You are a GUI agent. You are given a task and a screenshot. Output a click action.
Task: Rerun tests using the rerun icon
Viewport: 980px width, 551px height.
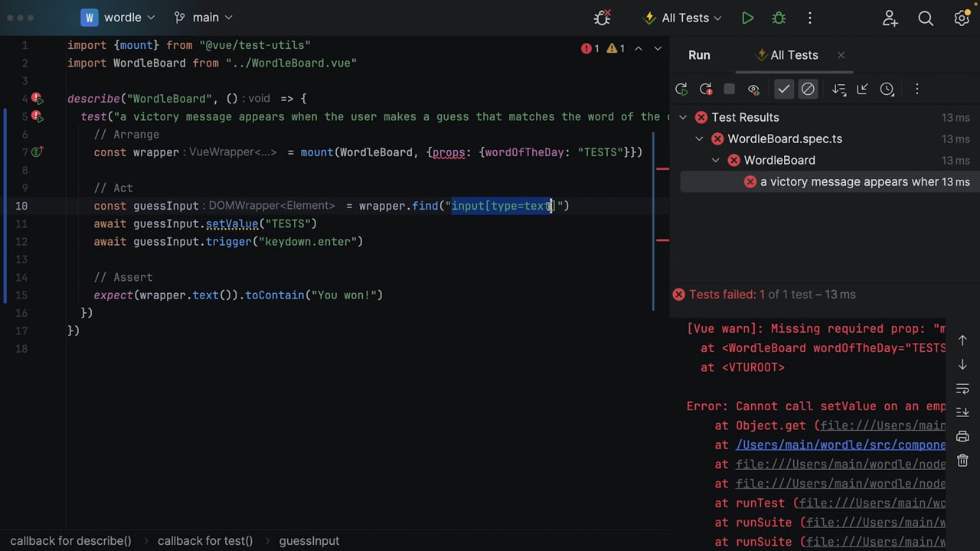681,90
